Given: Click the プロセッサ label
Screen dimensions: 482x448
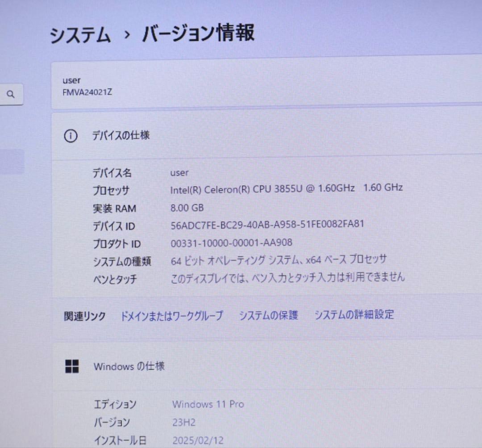Looking at the screenshot, I should [x=111, y=190].
